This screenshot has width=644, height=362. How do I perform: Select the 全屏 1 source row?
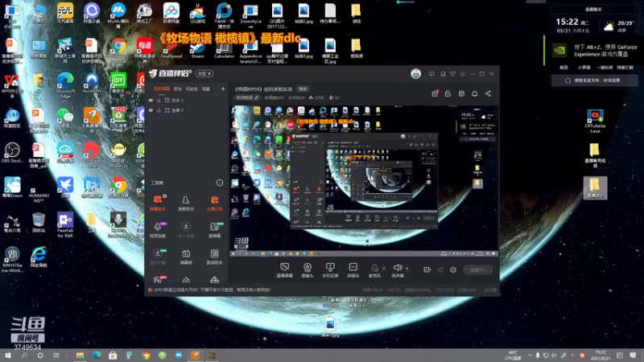point(187,110)
